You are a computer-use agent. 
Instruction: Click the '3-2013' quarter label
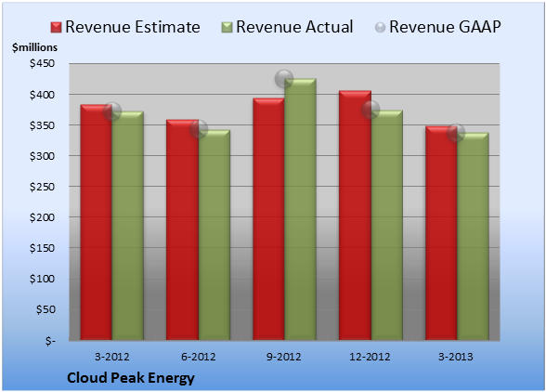(x=456, y=357)
